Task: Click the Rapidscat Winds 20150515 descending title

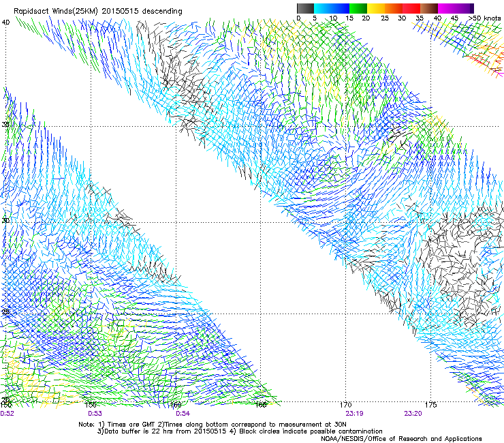Action: (97, 11)
